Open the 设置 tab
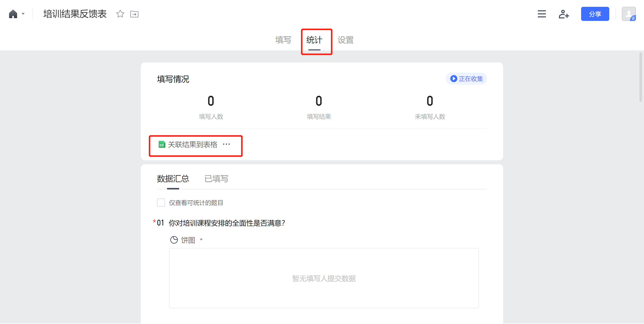 coord(345,40)
